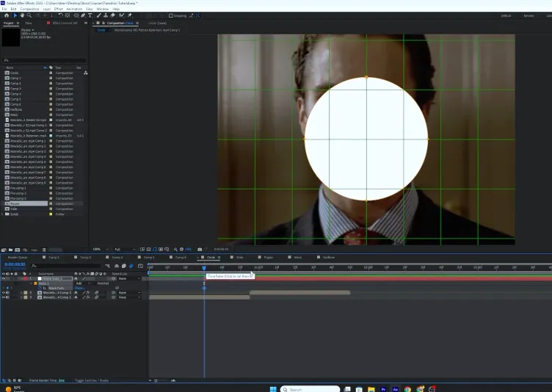Image resolution: width=552 pixels, height=392 pixels.
Task: Open parent None dropdown for layer 2
Action: coord(129,293)
